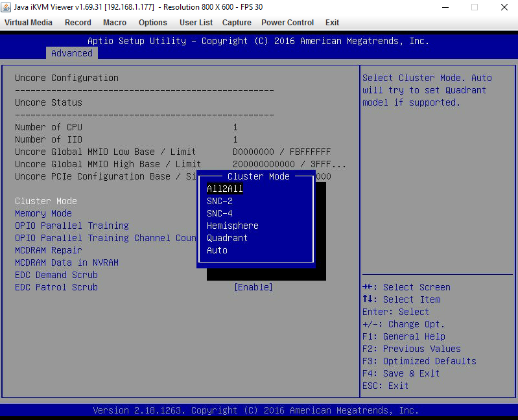Select the EDC Demand Scrub setting
This screenshot has width=518, height=420.
(x=56, y=275)
